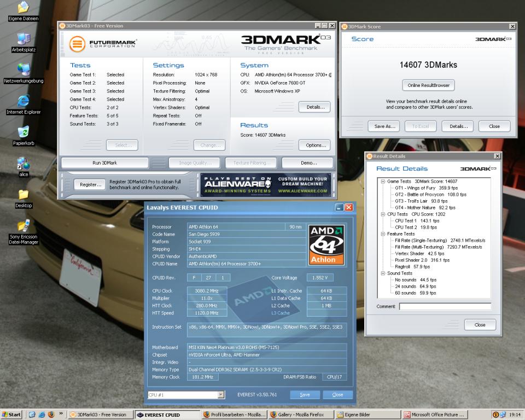Switch to Microsoft Office Picture taskbar button
The width and height of the screenshot is (525, 420).
tap(435, 415)
